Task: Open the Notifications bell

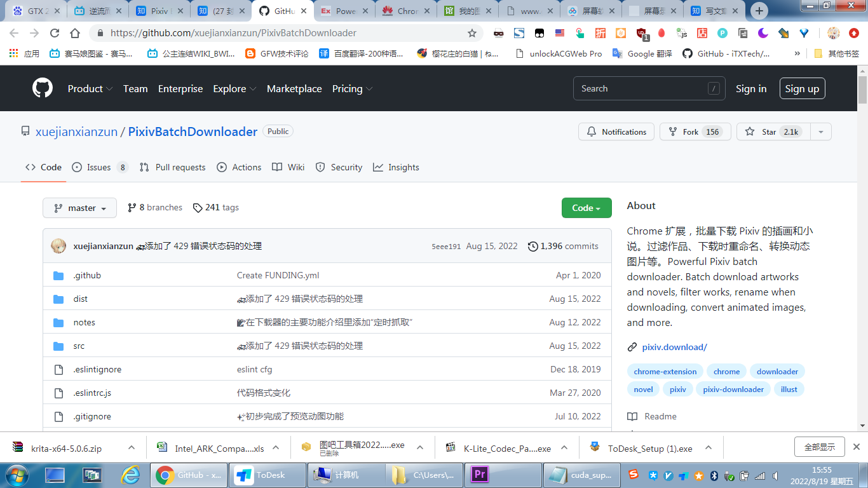Action: click(x=616, y=132)
